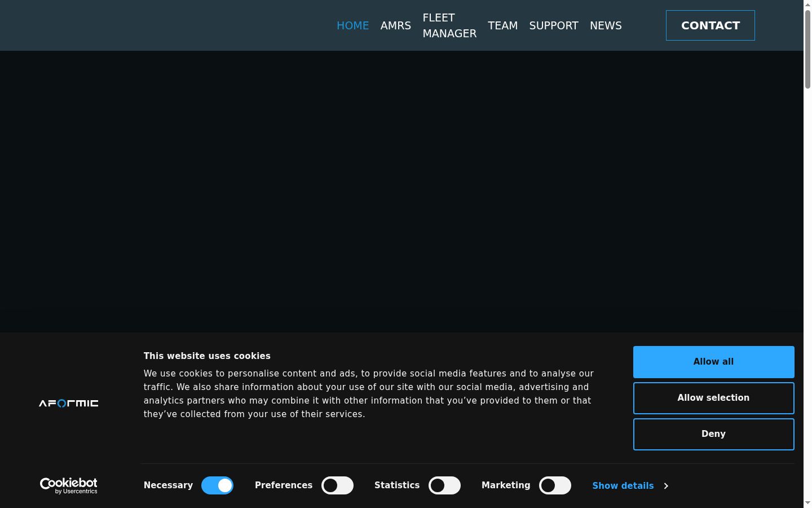Open the HOME navigation link
The image size is (812, 508).
(352, 25)
